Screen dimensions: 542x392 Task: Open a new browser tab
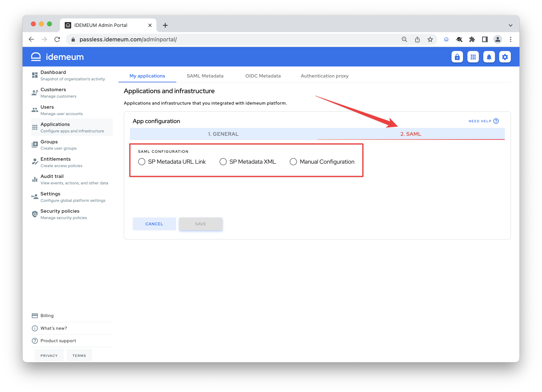(x=165, y=25)
